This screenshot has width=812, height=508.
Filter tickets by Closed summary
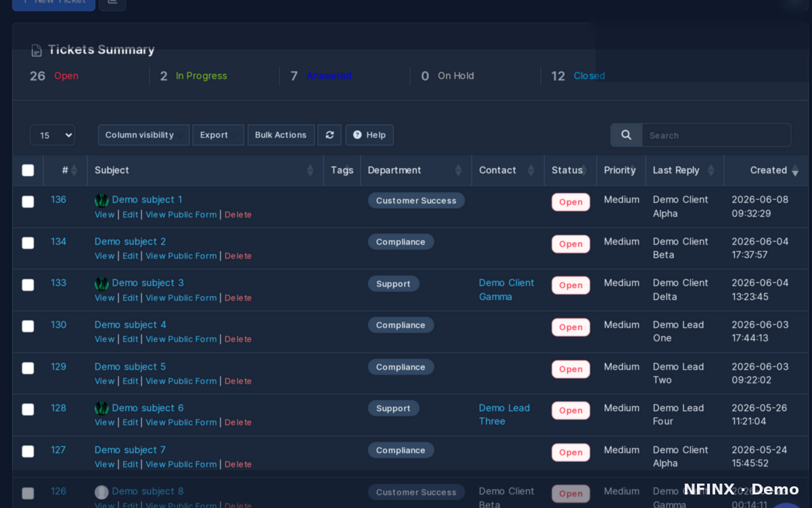[x=589, y=76]
